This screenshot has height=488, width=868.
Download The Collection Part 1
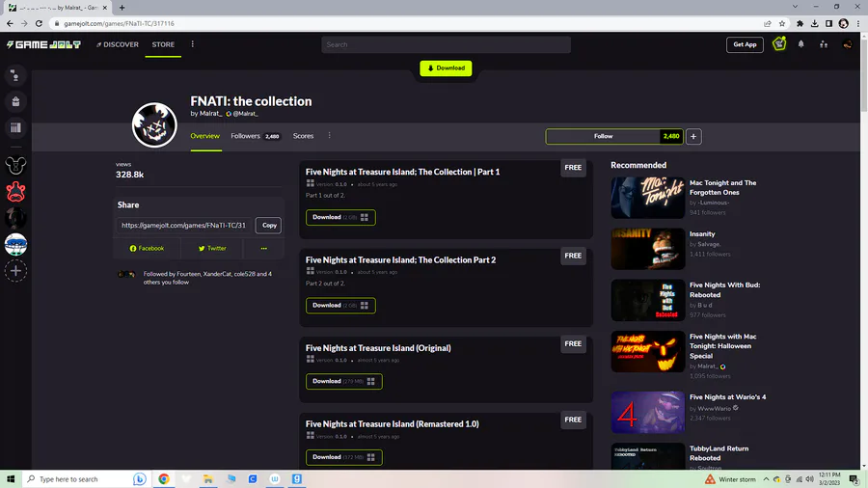340,217
